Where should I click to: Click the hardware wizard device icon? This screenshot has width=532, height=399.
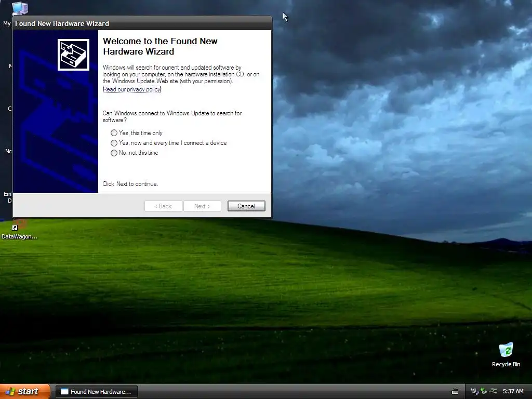pos(73,55)
